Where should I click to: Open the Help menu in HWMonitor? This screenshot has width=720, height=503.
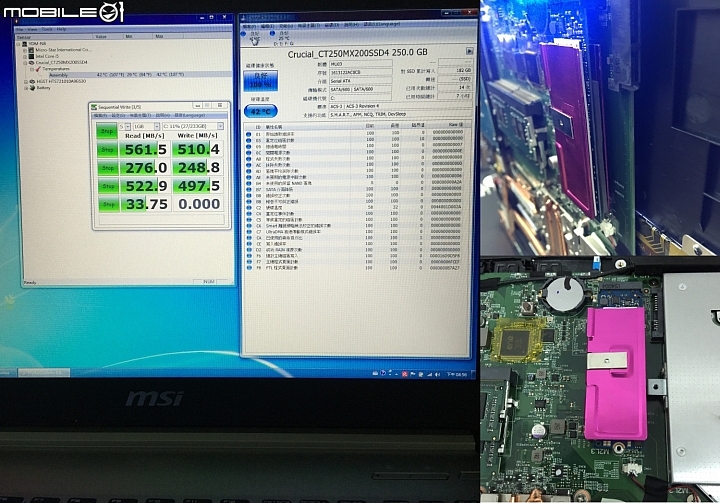click(x=61, y=29)
